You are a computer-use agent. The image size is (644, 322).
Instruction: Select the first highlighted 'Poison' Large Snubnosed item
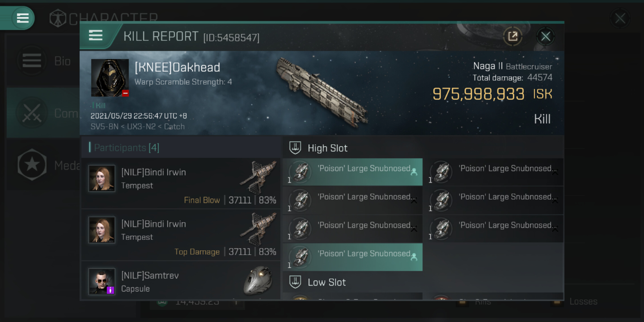352,172
